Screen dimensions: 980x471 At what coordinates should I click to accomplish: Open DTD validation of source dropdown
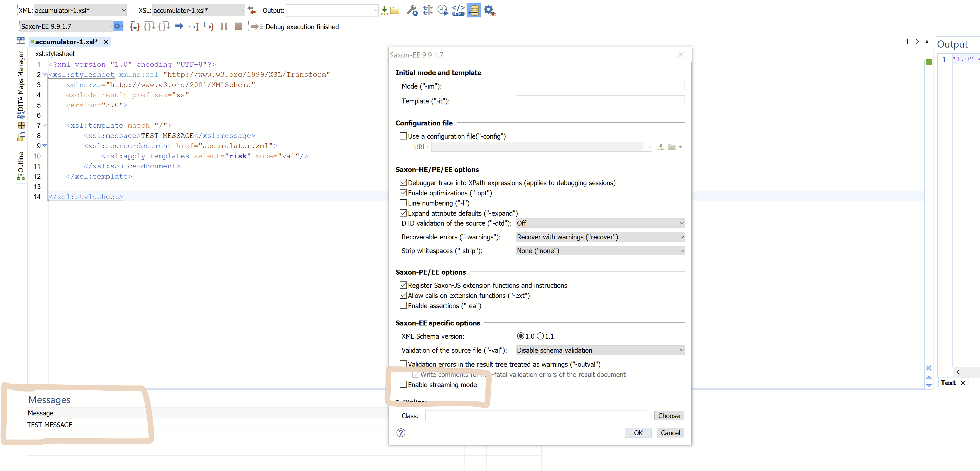tap(600, 223)
